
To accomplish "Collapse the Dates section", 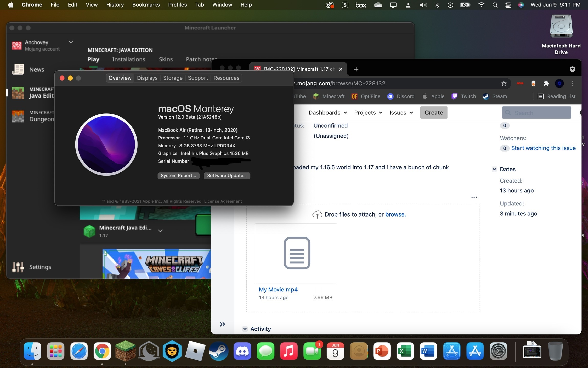I will click(494, 169).
